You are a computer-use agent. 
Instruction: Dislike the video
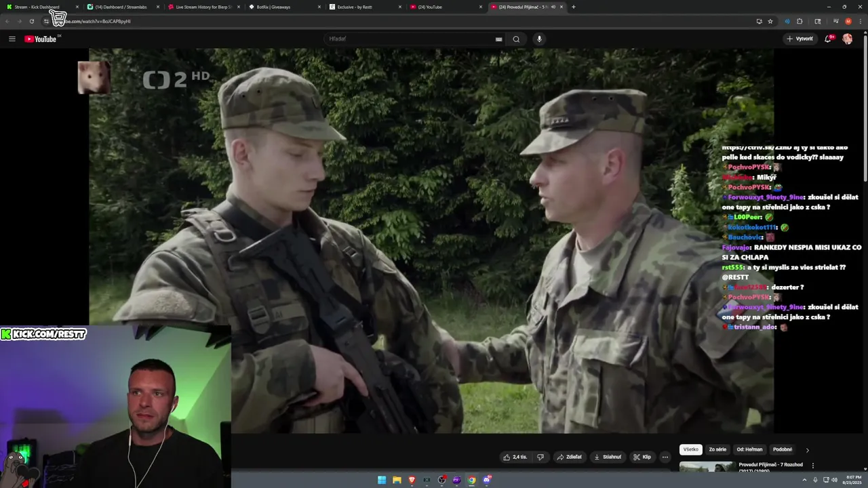coord(540,457)
